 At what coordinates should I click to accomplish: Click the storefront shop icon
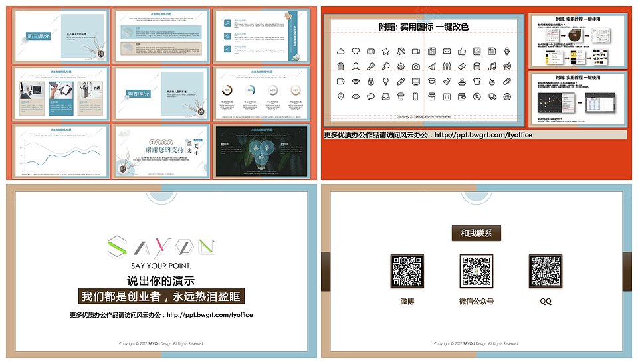click(432, 96)
